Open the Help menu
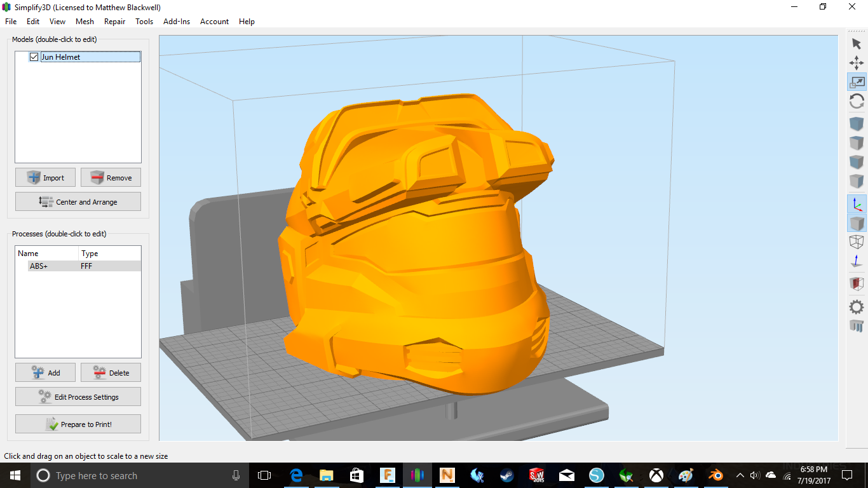Screen dimensions: 868x488 247,22
